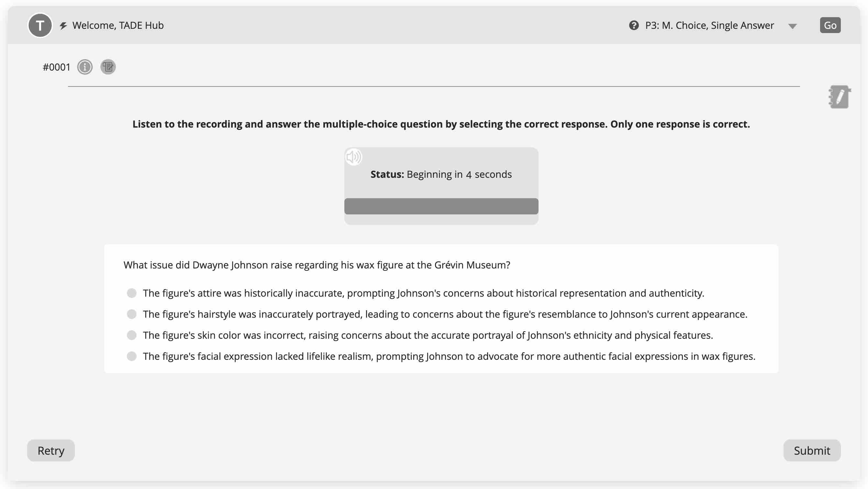
Task: Click the pencil/edit icon on the right side
Action: (839, 97)
